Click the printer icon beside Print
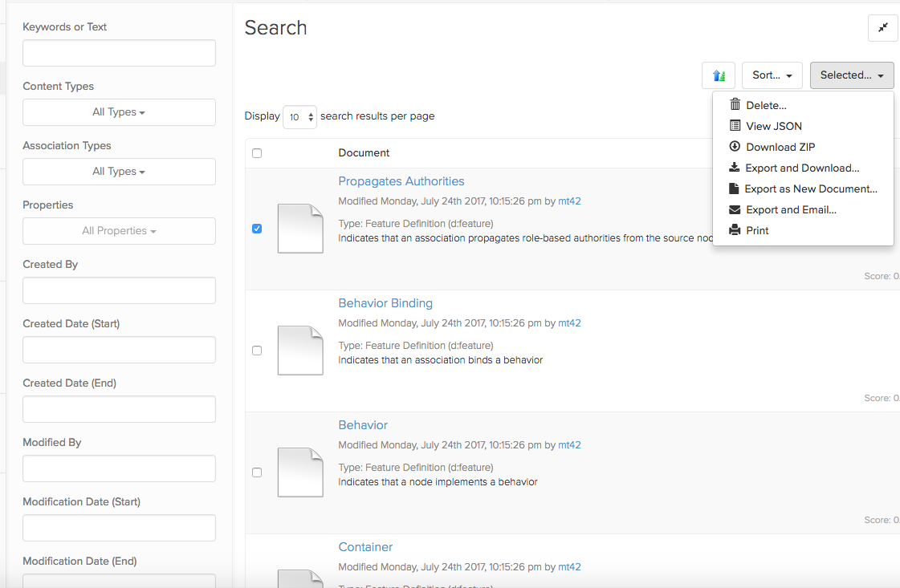900x588 pixels. click(x=735, y=230)
